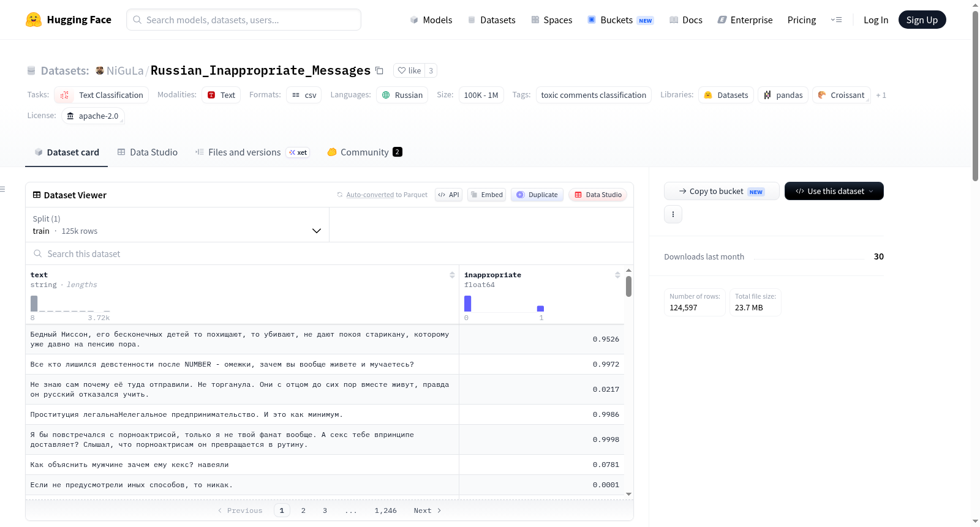Click the inappropriate histogram bar at 1
Viewport: 980px width, 527px height.
(x=541, y=308)
